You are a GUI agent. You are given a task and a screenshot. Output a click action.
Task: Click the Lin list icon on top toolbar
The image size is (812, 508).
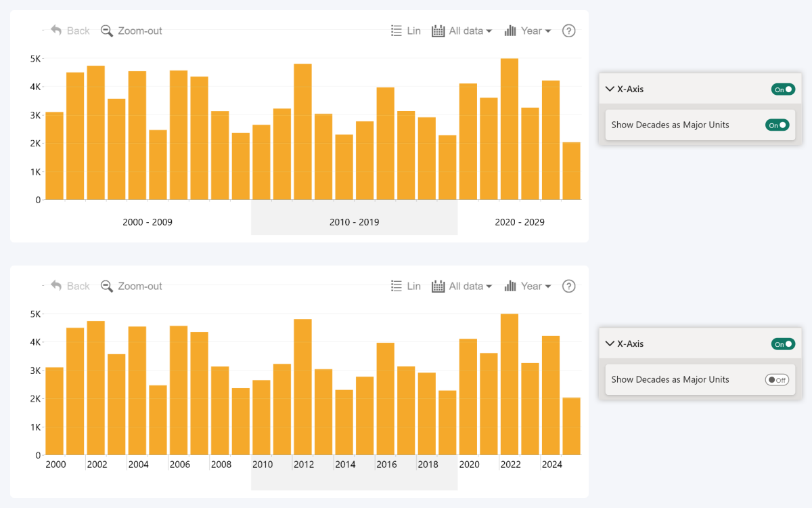point(397,30)
